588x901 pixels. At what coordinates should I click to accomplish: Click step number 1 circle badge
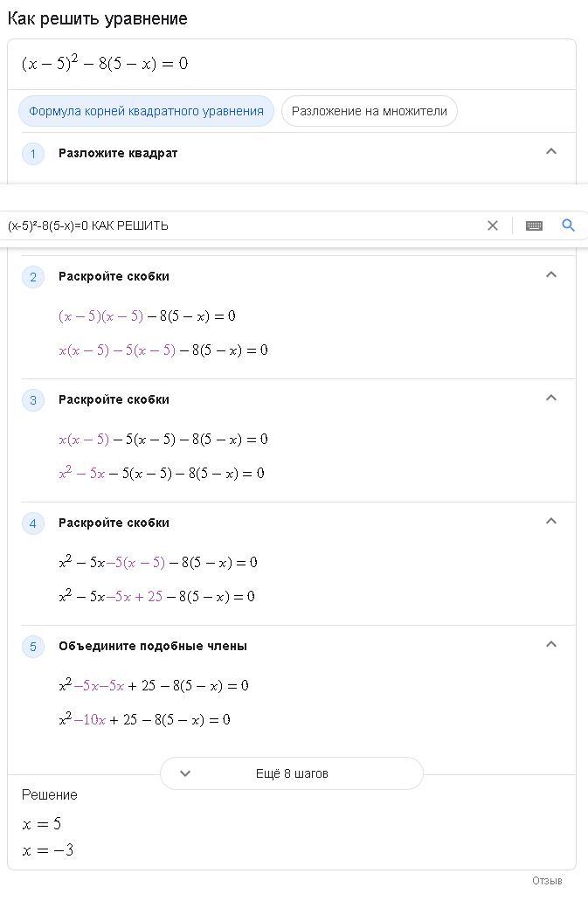[x=32, y=154]
